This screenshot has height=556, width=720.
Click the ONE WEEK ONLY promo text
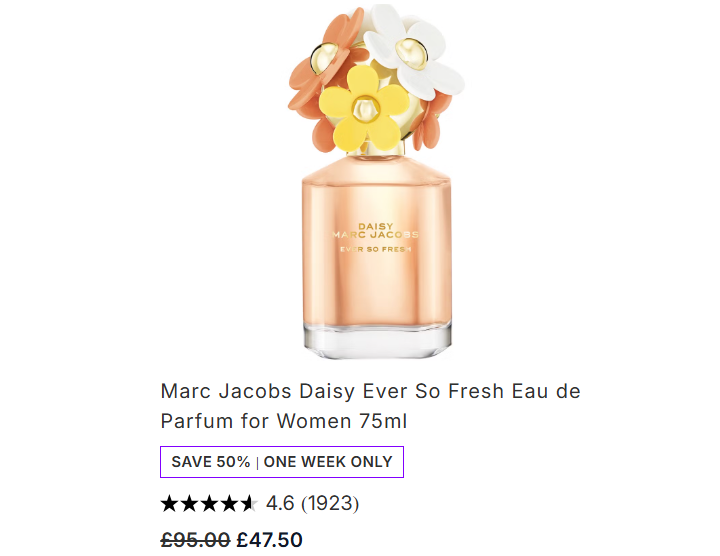[x=328, y=462]
